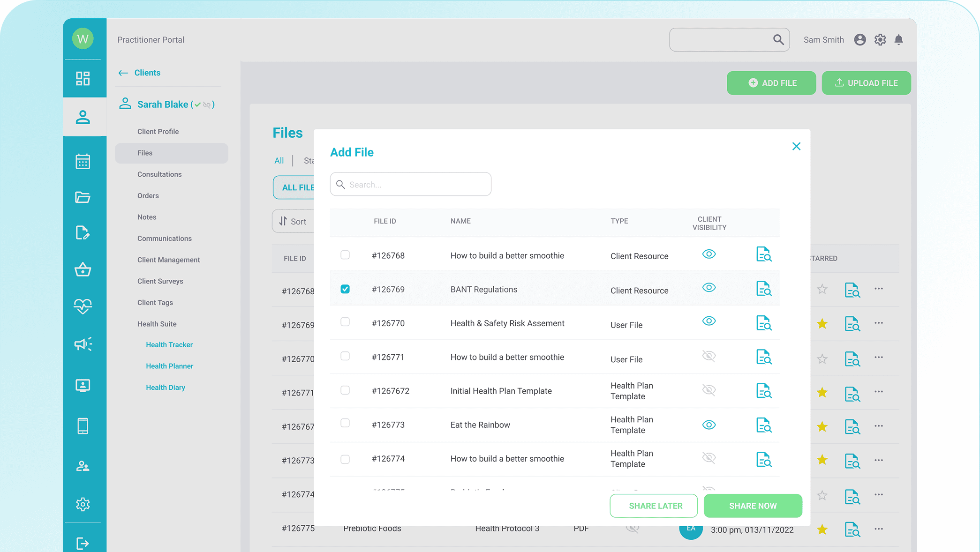The width and height of the screenshot is (980, 552).
Task: Click the Share Later button
Action: tap(654, 506)
